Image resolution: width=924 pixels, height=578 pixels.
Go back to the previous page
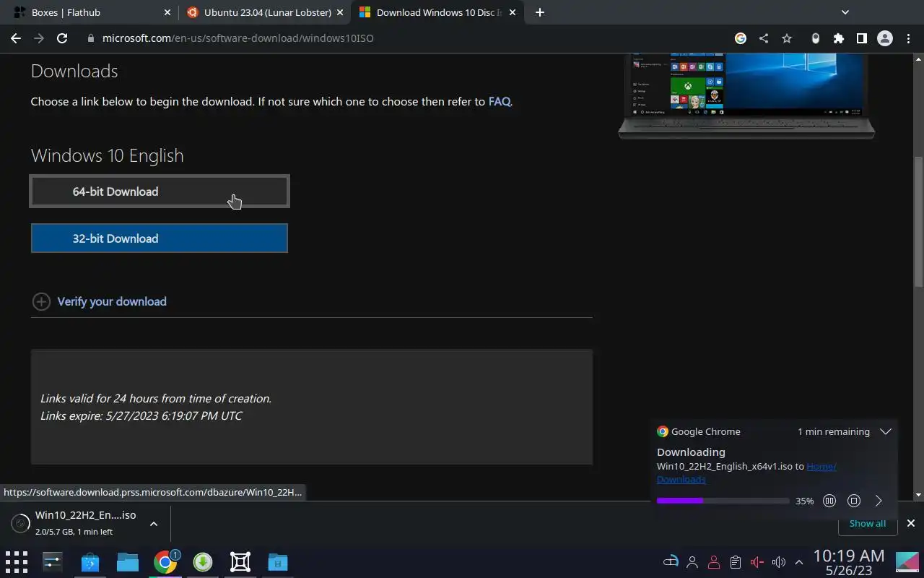16,38
